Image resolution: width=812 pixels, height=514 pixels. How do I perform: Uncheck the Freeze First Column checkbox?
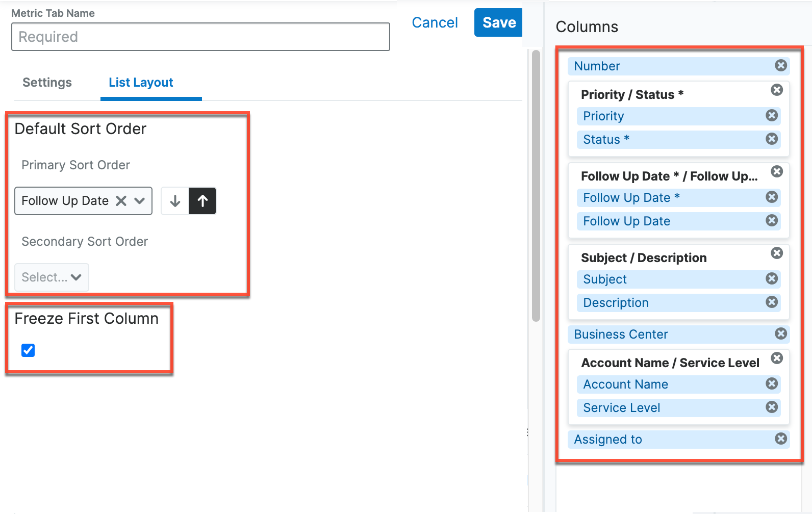point(28,350)
